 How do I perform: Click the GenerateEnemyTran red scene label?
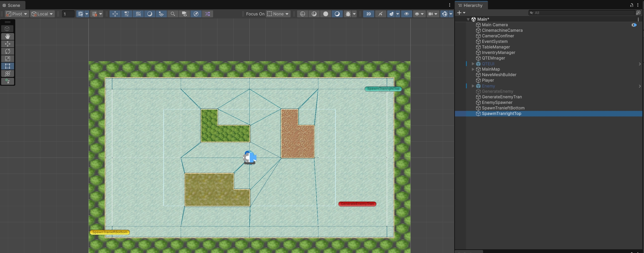[357, 204]
